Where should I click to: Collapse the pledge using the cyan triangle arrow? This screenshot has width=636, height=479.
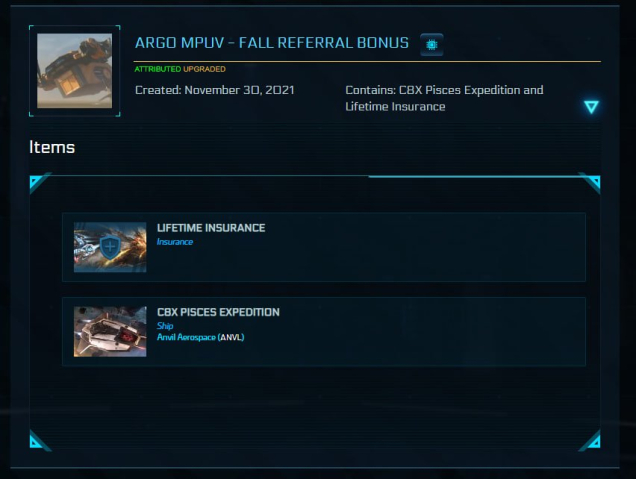[x=591, y=106]
